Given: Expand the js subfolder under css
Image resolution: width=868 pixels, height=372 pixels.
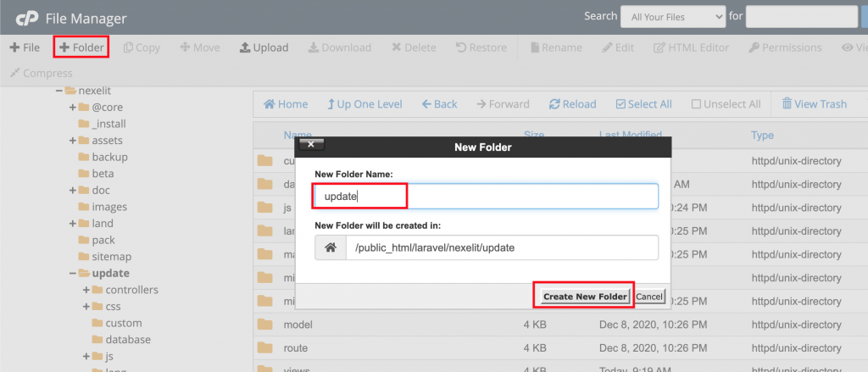Looking at the screenshot, I should (86, 356).
